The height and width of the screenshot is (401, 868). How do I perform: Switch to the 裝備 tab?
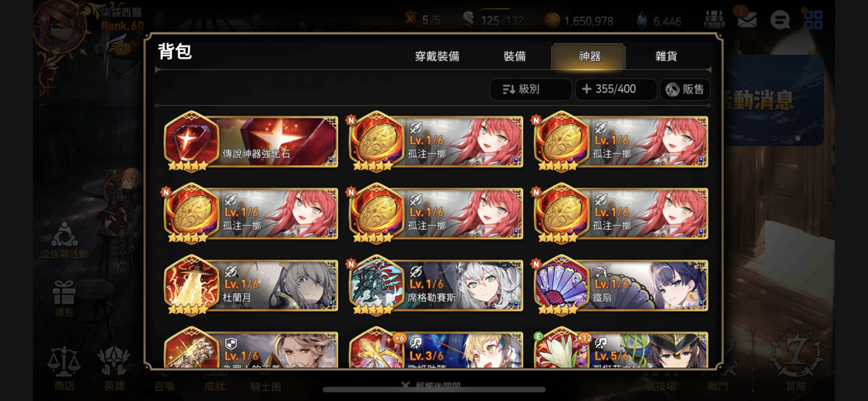(x=515, y=56)
